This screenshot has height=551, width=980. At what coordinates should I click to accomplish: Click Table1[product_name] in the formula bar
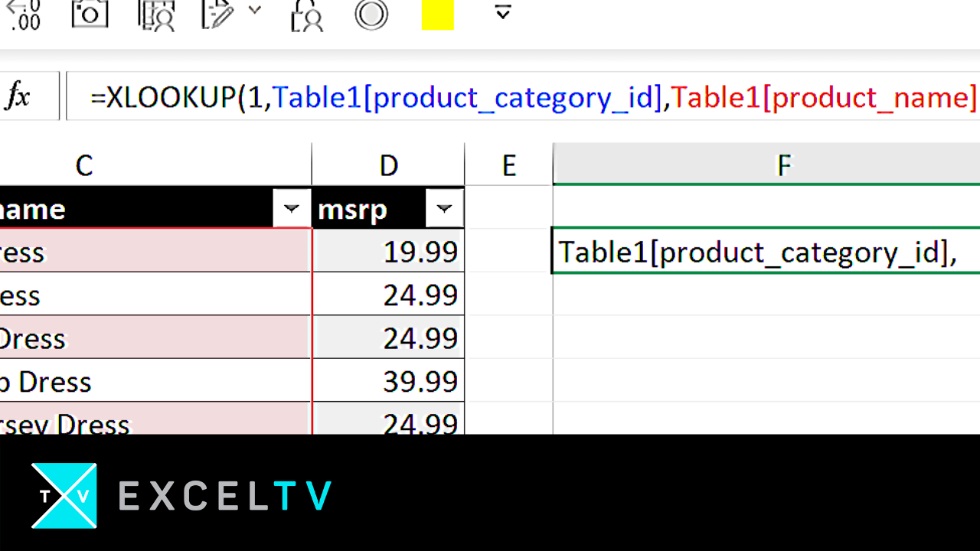coord(825,98)
